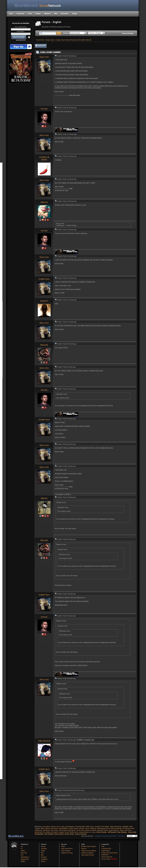The height and width of the screenshot is (868, 146).
Task: Click the BioWare logo in the footer
Action: point(16,836)
